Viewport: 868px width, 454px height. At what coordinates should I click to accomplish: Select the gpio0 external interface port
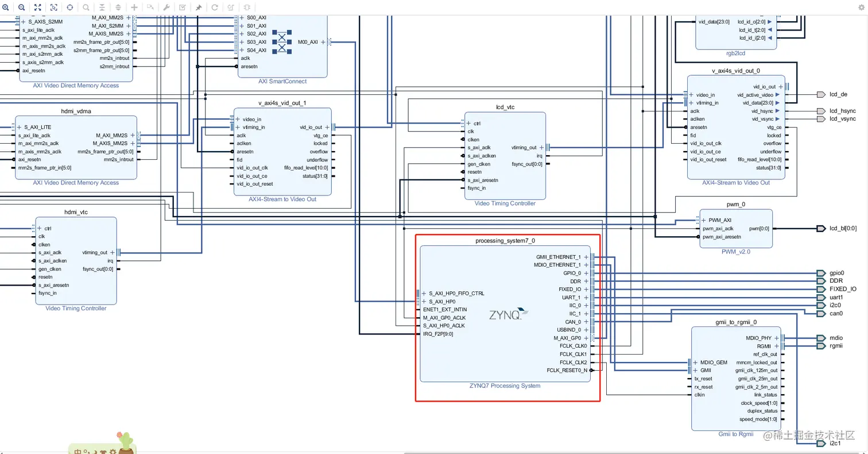[x=821, y=273]
